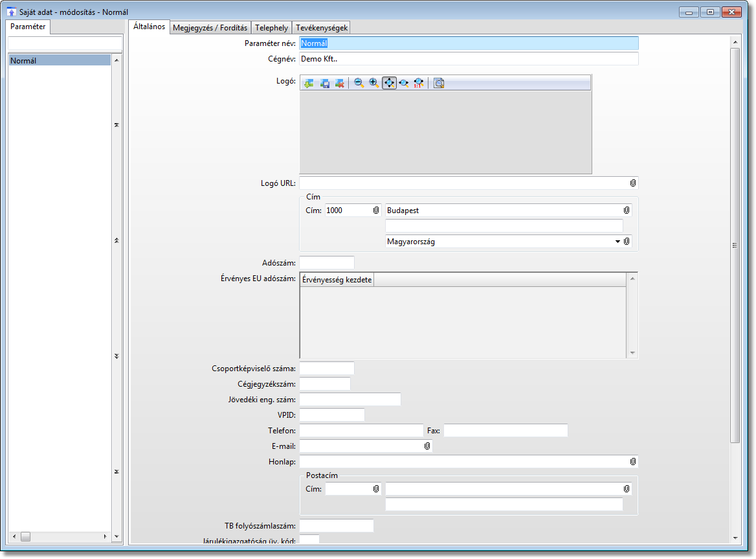Click into the Adószám input field
The width and height of the screenshot is (756, 559).
(x=327, y=263)
